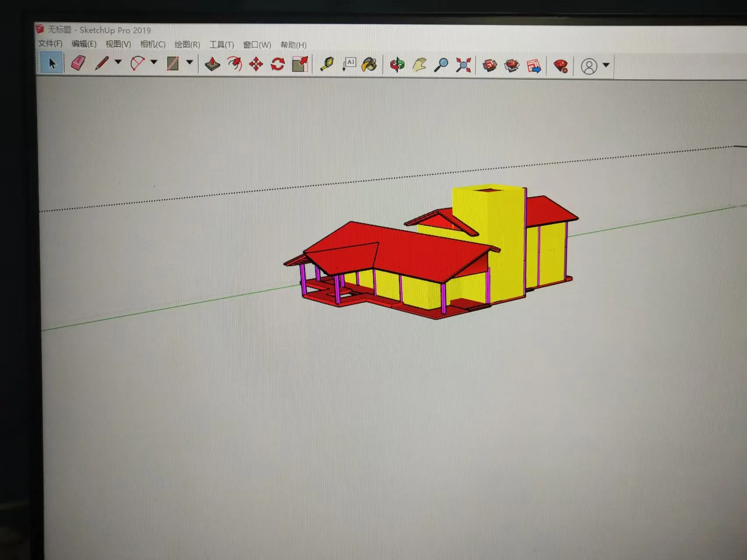Grab the Pan tool

click(x=419, y=65)
